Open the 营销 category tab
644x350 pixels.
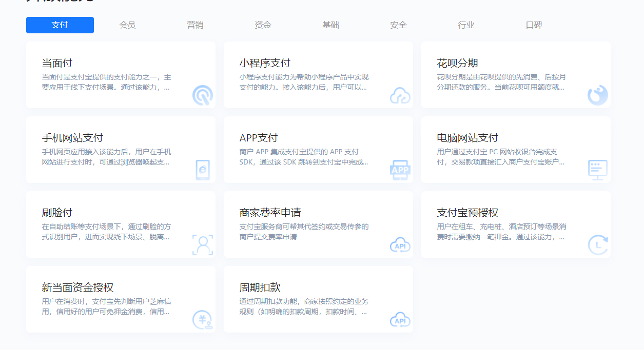(195, 25)
